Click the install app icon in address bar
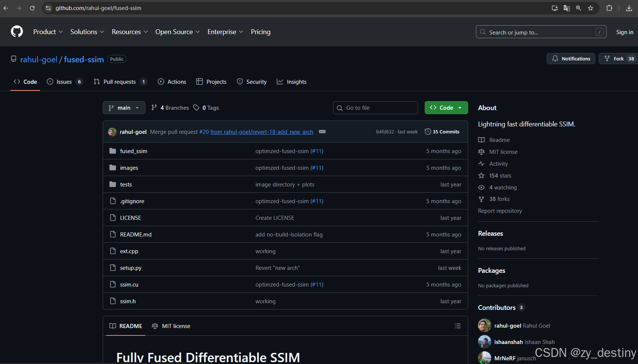The image size is (638, 364). (555, 8)
